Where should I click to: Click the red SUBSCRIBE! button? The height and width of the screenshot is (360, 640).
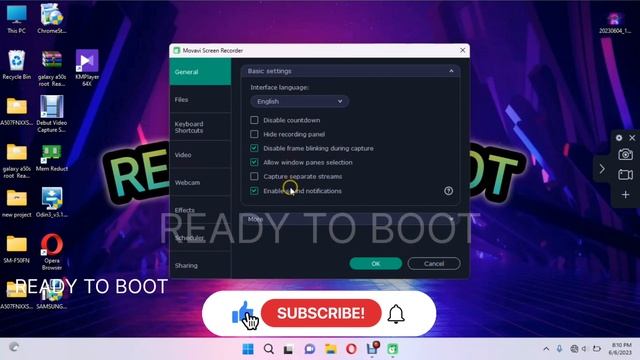coord(321,313)
